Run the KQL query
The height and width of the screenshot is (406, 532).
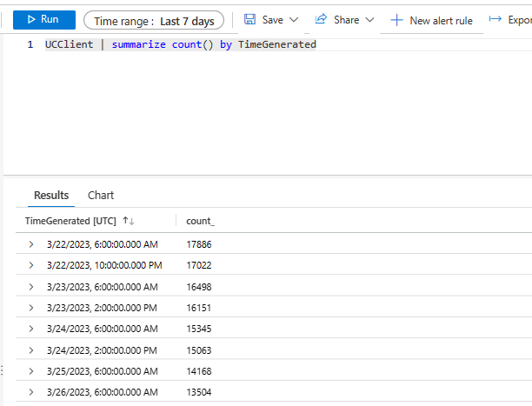click(43, 19)
